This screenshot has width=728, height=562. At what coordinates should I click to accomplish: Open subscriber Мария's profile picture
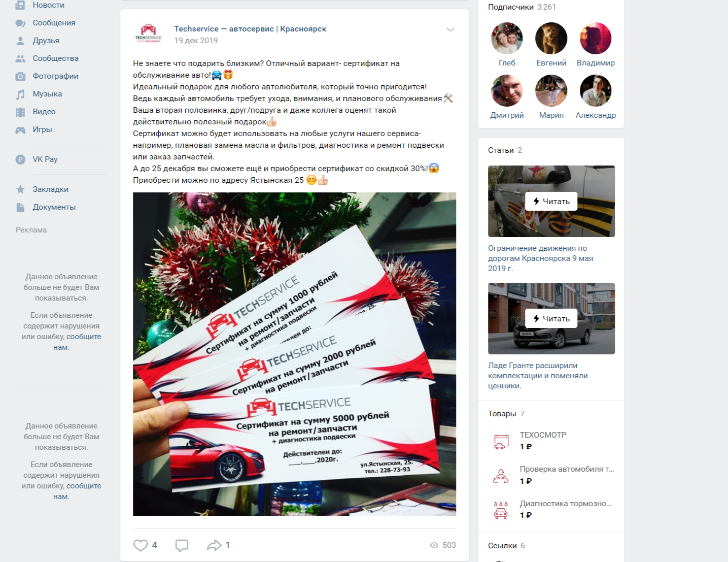(551, 91)
